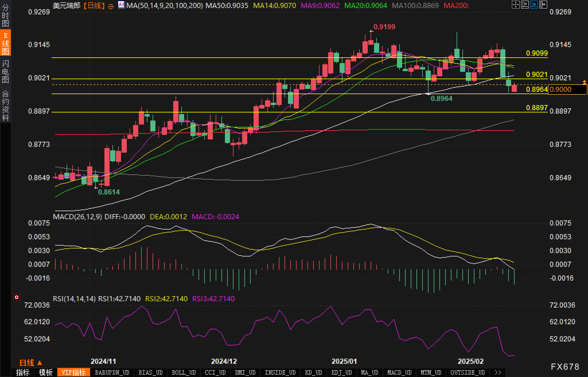Click the orange price alert arrow on right axis

(584, 82)
